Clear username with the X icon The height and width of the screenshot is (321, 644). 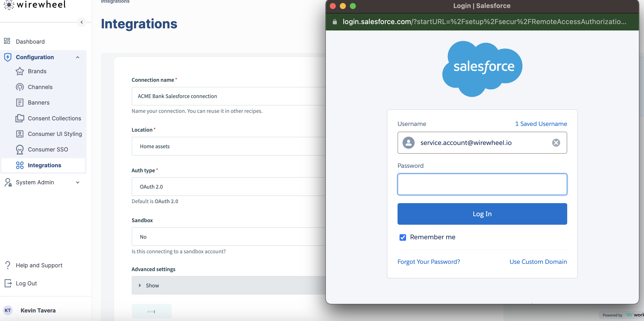coord(556,143)
